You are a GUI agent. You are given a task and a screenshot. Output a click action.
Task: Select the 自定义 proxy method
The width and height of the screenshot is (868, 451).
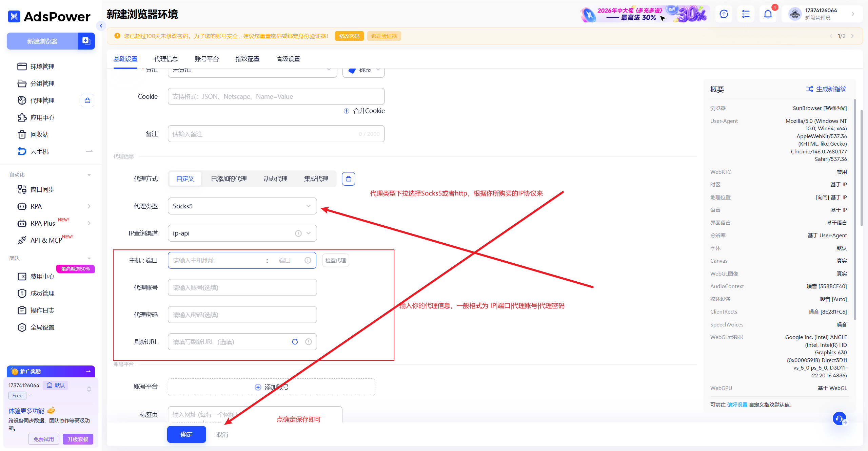pos(185,179)
